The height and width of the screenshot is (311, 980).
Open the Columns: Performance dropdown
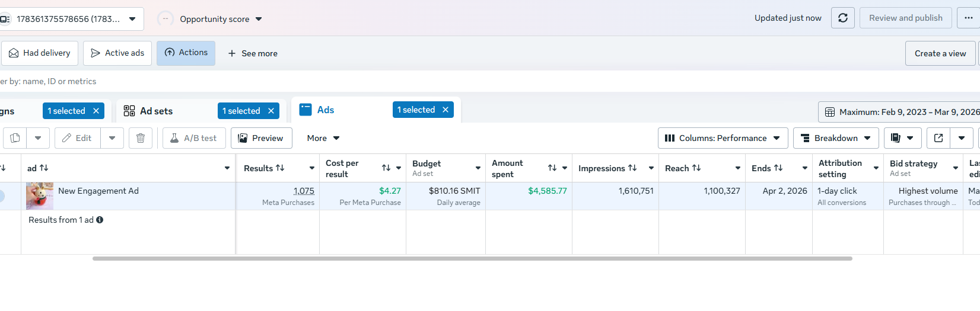pos(723,138)
